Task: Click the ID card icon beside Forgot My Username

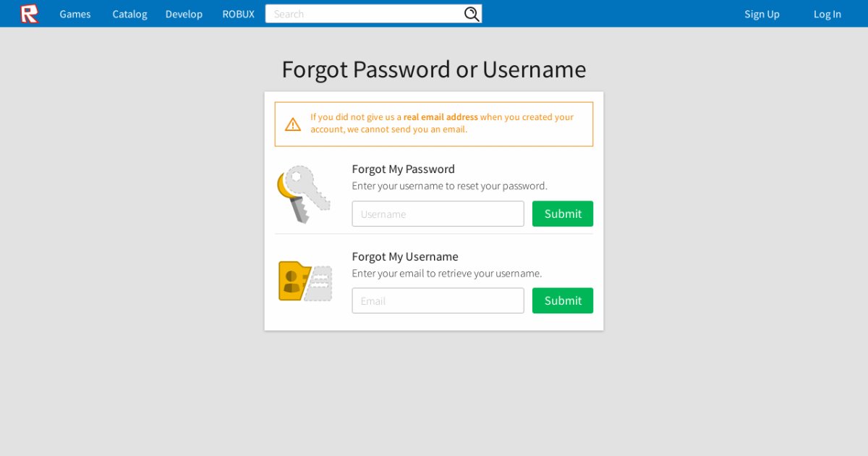Action: click(305, 281)
